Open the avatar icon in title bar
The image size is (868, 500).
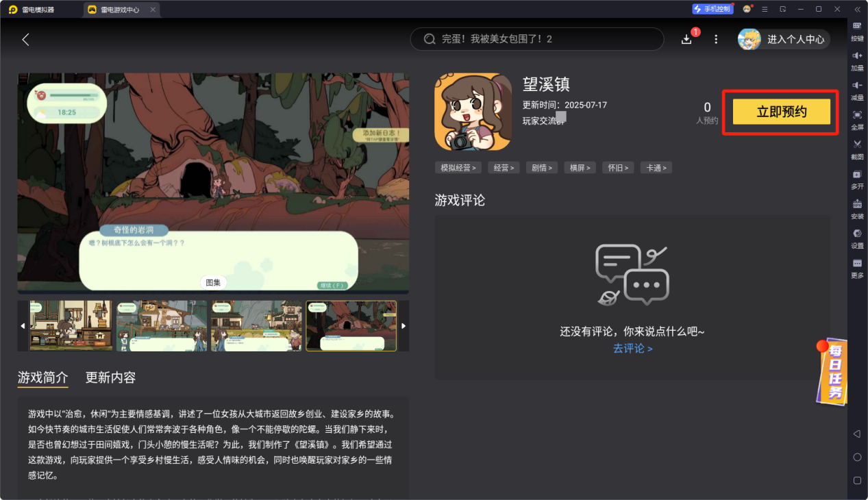click(747, 9)
